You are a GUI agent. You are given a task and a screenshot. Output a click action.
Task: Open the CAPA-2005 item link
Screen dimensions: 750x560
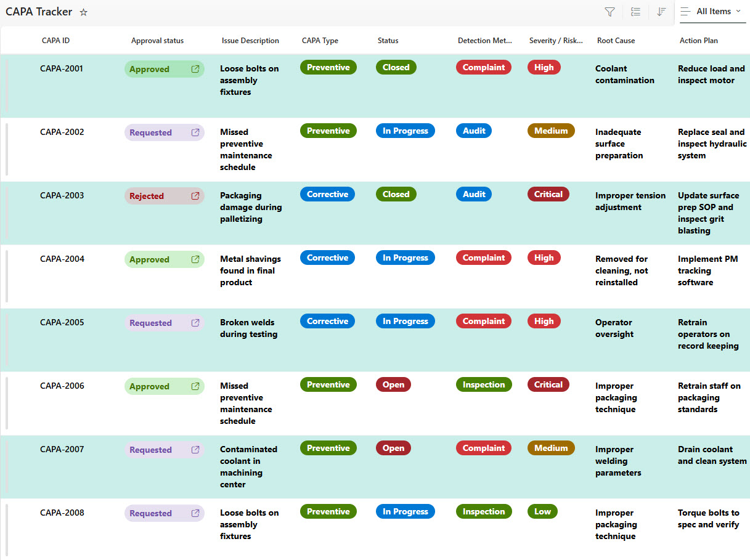pos(62,322)
